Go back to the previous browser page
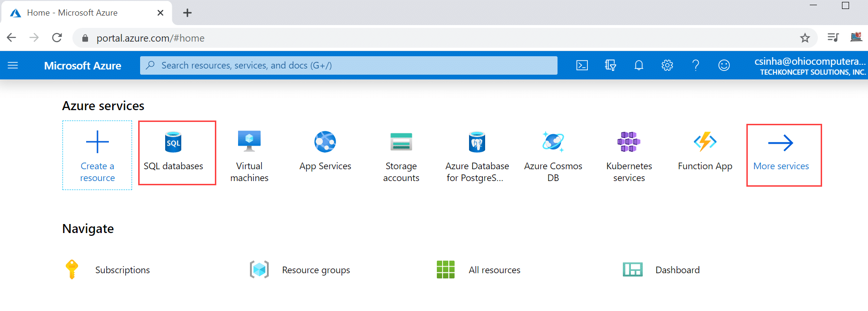 point(11,38)
